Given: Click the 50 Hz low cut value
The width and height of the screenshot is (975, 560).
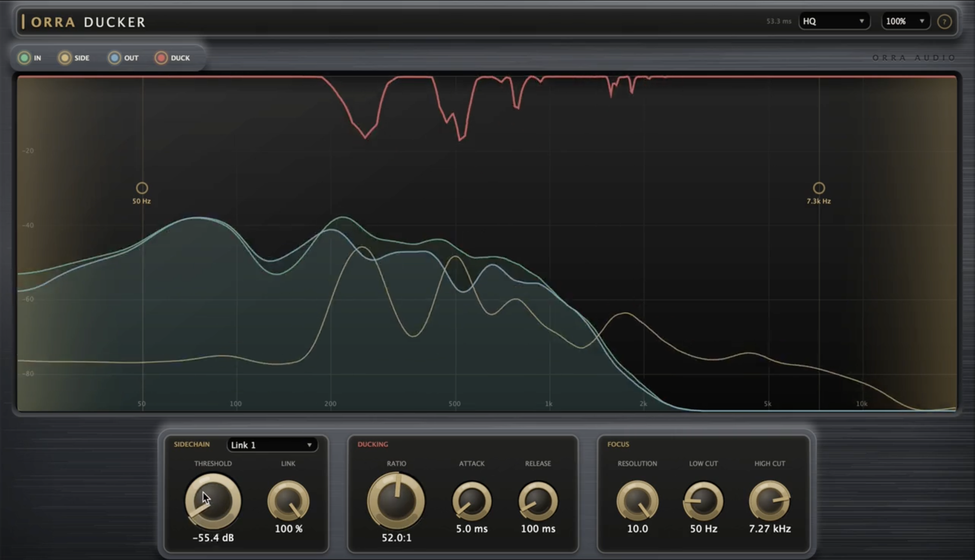Looking at the screenshot, I should pyautogui.click(x=704, y=528).
